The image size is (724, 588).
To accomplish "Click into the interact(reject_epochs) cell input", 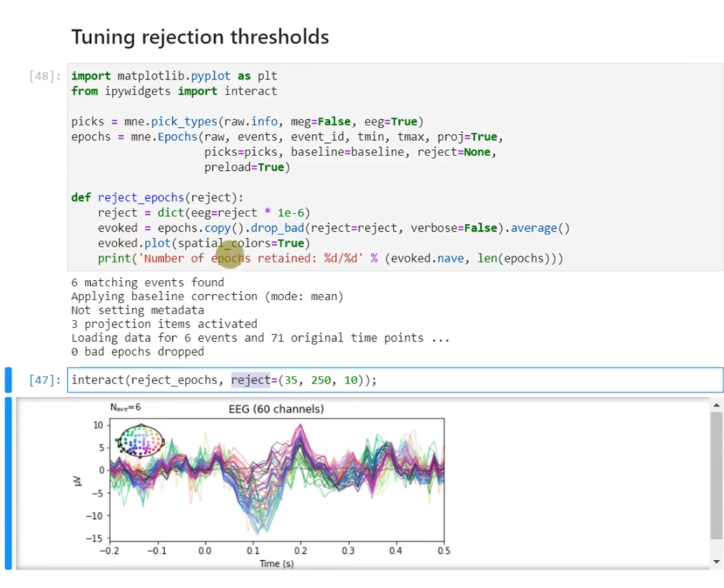I will (x=490, y=380).
